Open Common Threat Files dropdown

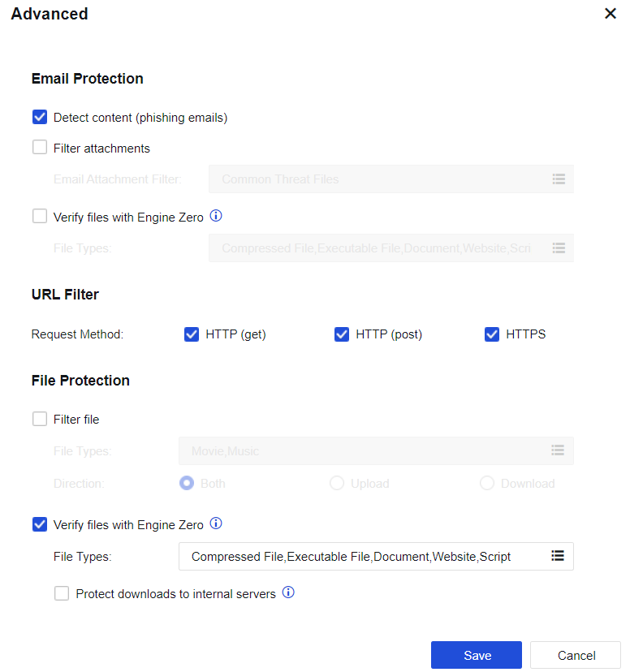click(x=382, y=179)
